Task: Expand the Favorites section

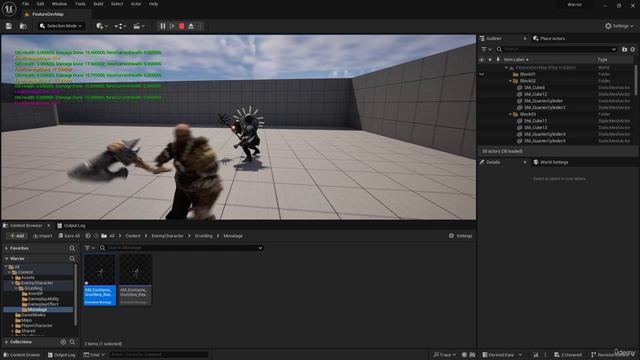Action: coord(6,248)
